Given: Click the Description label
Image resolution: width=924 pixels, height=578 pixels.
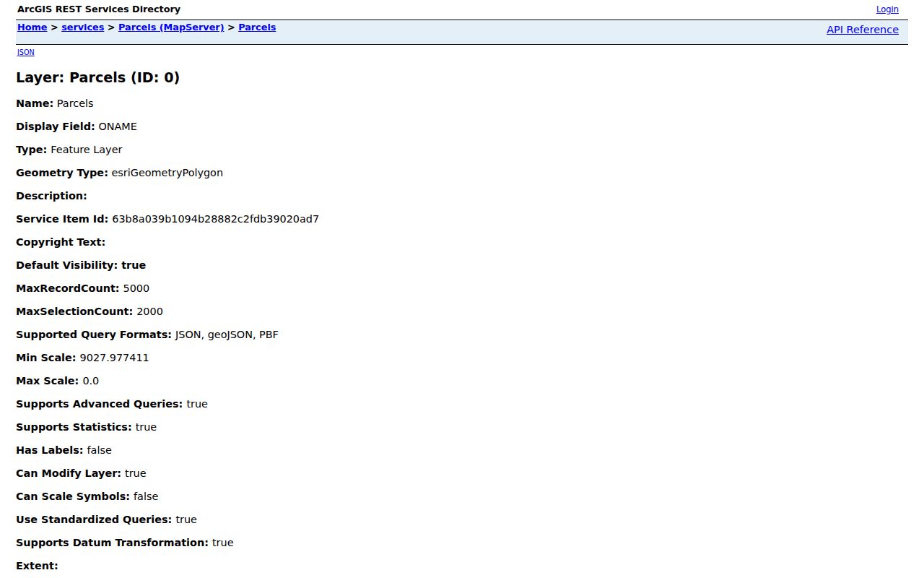Looking at the screenshot, I should tap(51, 196).
